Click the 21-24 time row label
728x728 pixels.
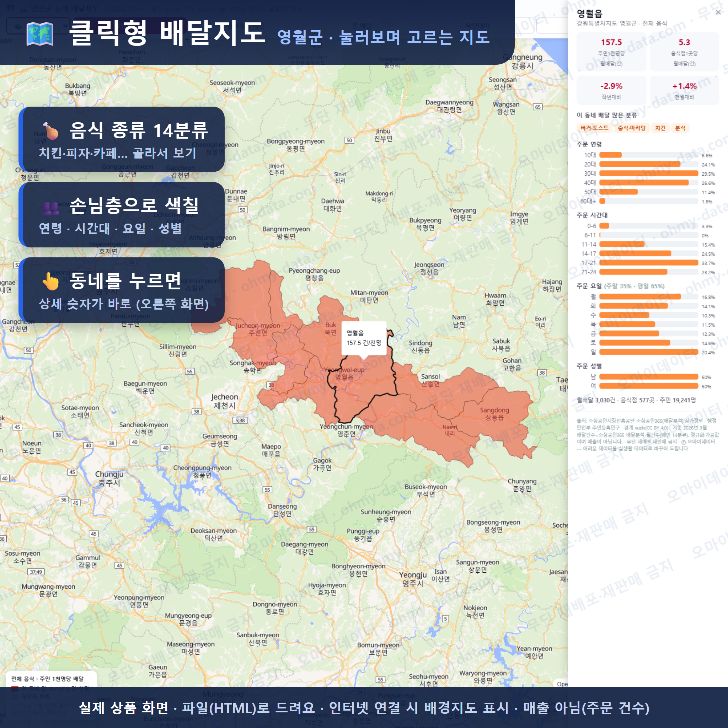tap(589, 272)
